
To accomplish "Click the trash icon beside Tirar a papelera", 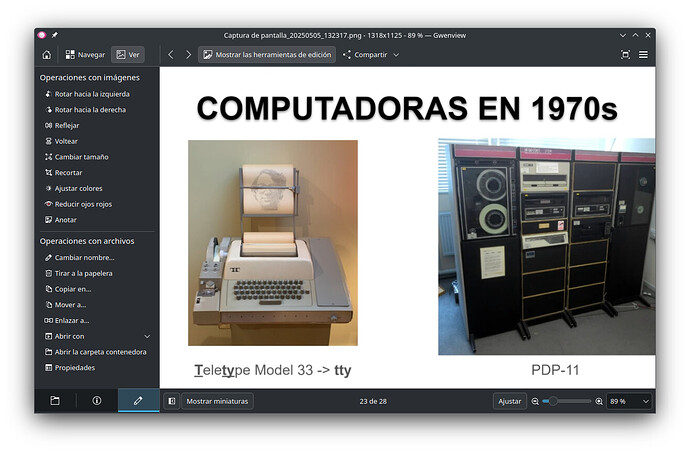I will [48, 273].
